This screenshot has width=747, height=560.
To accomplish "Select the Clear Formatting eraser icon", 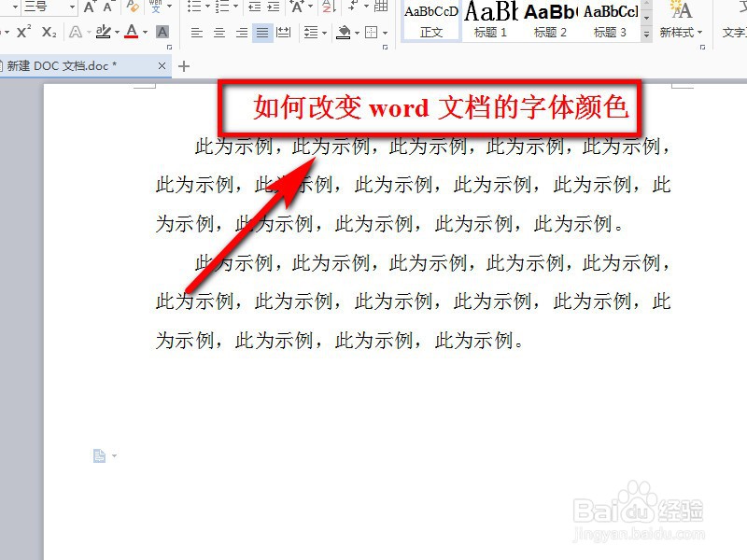I will tap(131, 7).
